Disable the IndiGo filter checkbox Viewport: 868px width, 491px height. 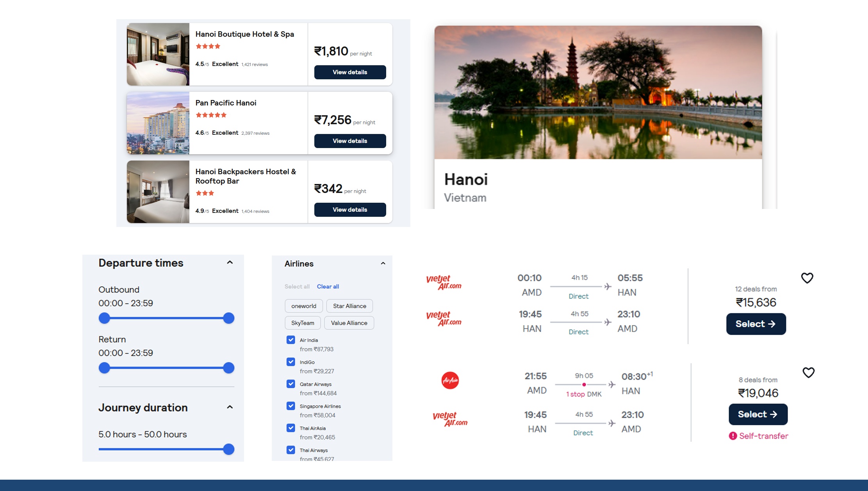(290, 362)
